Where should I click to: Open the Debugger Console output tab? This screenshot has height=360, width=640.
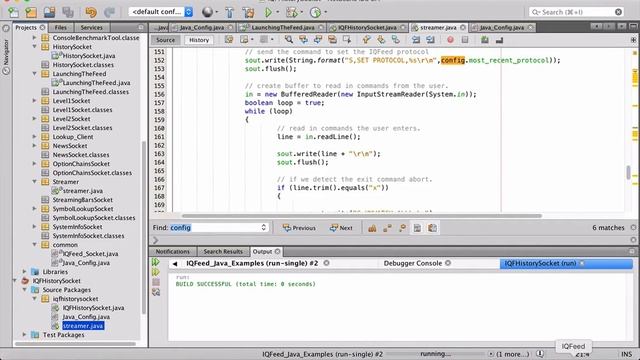tap(413, 263)
